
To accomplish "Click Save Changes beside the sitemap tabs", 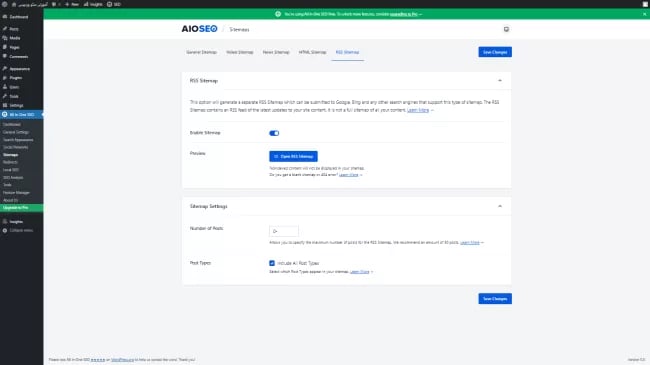I will coord(495,52).
